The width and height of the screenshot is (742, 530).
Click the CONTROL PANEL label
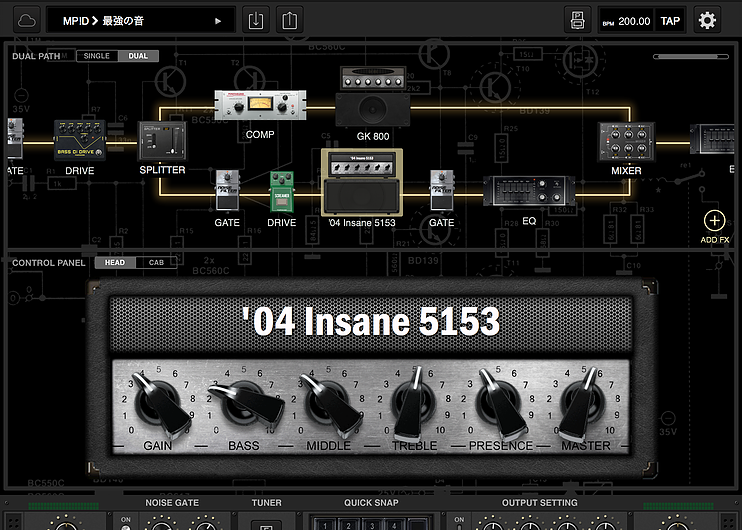[x=49, y=263]
